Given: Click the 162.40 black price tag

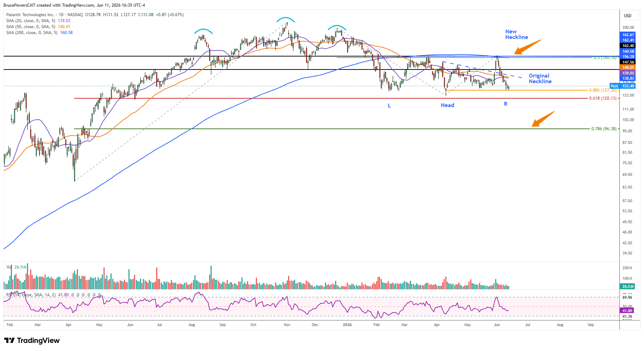Looking at the screenshot, I should click(628, 46).
